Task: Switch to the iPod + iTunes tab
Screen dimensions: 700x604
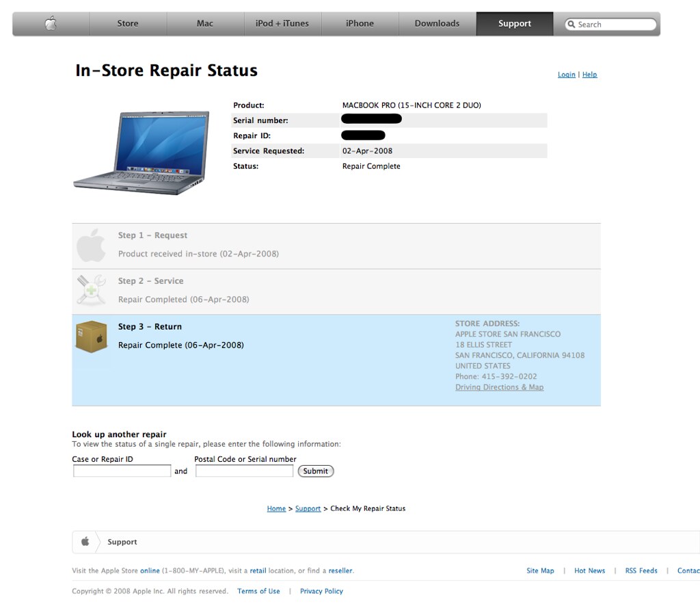Action: click(x=282, y=23)
